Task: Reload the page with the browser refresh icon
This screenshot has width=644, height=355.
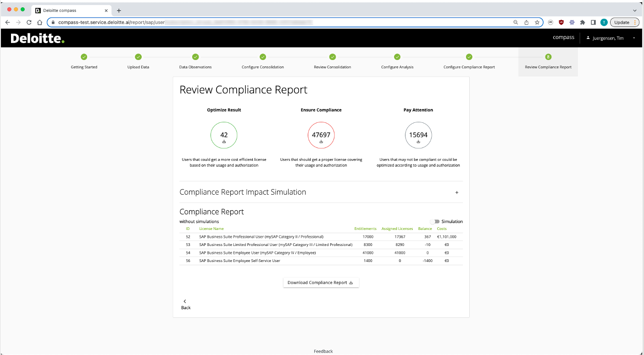Action: point(28,22)
